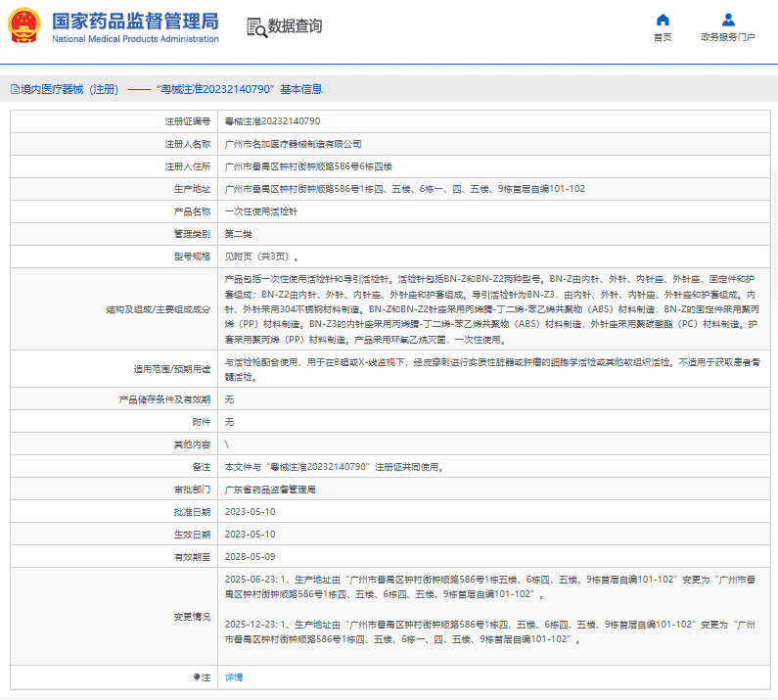Viewport: 778px width, 700px height.
Task: Click the 数据查询 magnifier document icon
Action: tap(255, 26)
